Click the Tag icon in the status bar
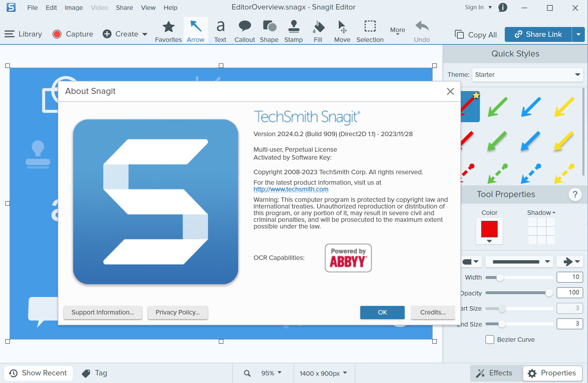 coord(86,373)
